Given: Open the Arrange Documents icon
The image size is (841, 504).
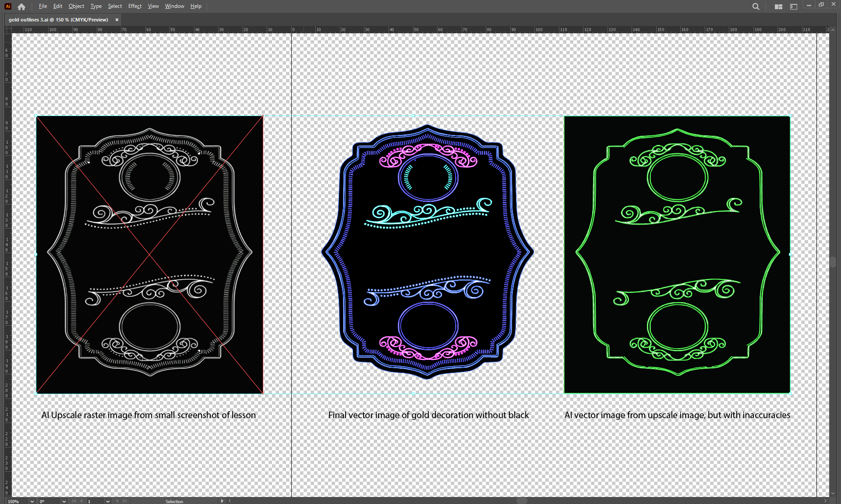Looking at the screenshot, I should point(778,7).
